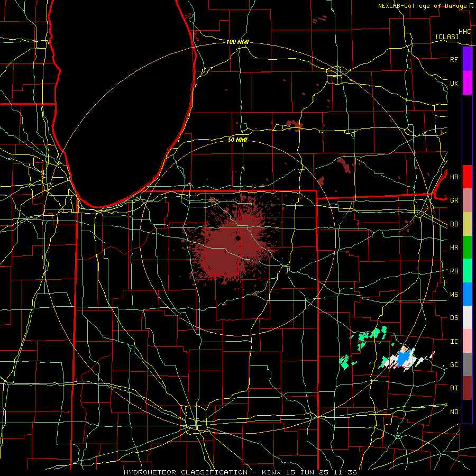The width and height of the screenshot is (476, 476).
Task: Click the light green RA legend swatch
Action: tap(467, 271)
